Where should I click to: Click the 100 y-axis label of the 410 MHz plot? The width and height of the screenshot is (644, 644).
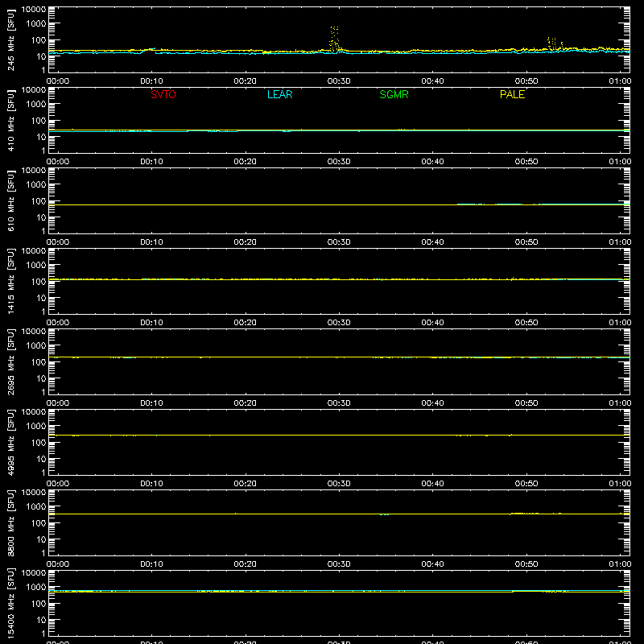(39, 121)
